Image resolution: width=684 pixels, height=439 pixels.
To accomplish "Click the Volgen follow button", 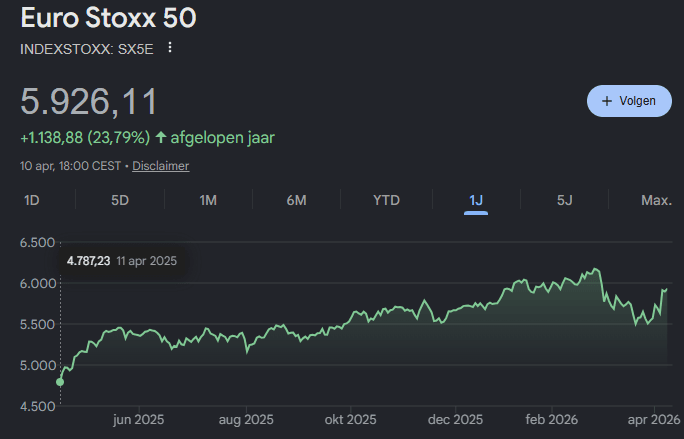I will click(x=629, y=101).
